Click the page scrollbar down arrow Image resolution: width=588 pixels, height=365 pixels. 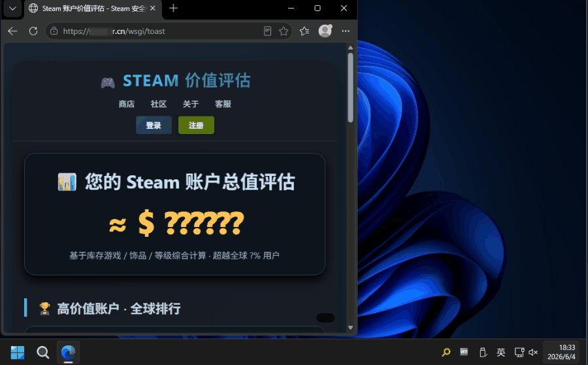[x=351, y=328]
